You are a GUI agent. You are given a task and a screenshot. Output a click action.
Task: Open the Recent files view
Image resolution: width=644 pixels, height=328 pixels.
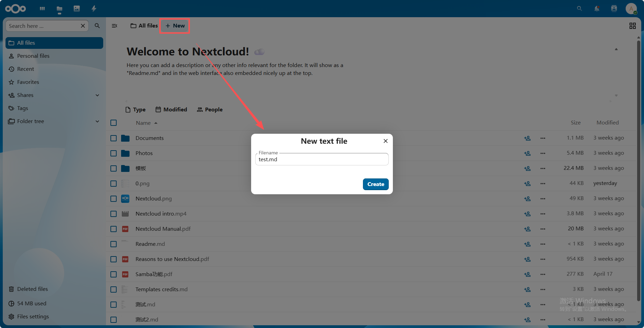(54, 69)
